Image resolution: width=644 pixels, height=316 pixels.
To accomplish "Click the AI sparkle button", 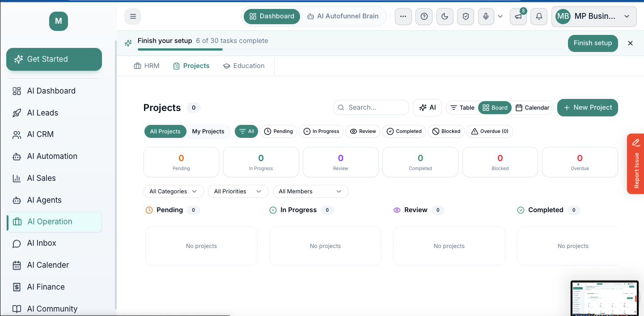I will coord(427,107).
